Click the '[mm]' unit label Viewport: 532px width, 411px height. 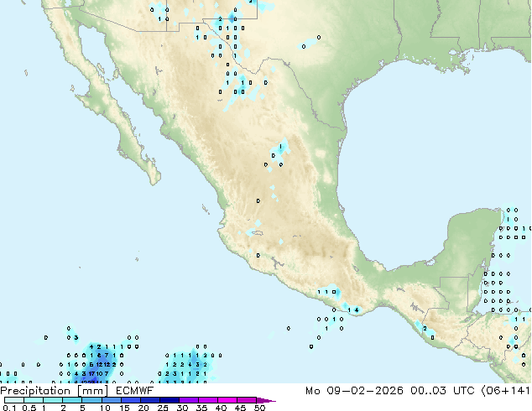pos(92,391)
